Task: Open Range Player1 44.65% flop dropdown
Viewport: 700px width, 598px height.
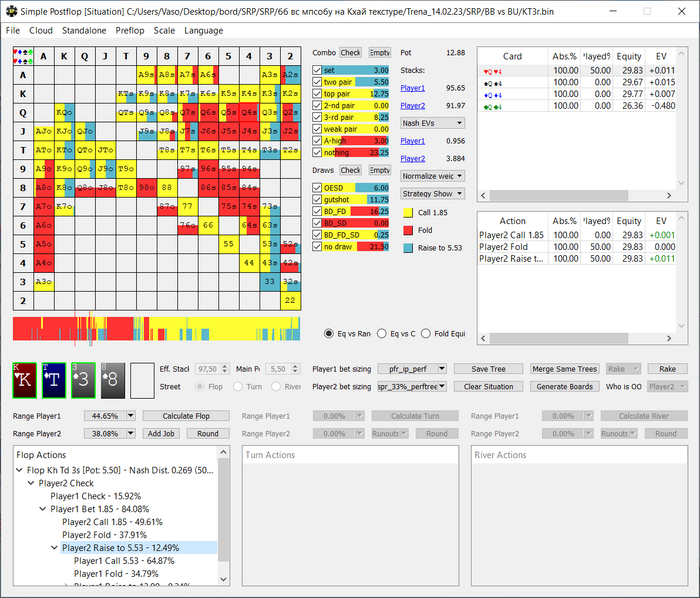Action: click(109, 416)
